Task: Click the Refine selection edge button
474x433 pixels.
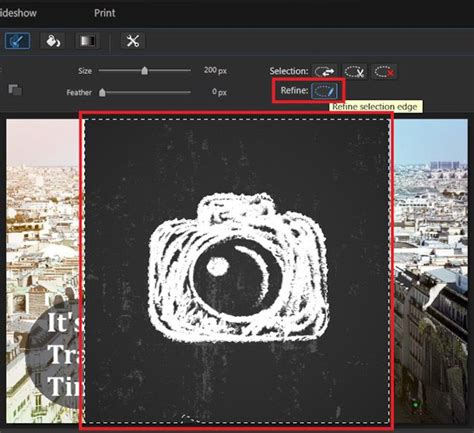Action: (x=324, y=91)
